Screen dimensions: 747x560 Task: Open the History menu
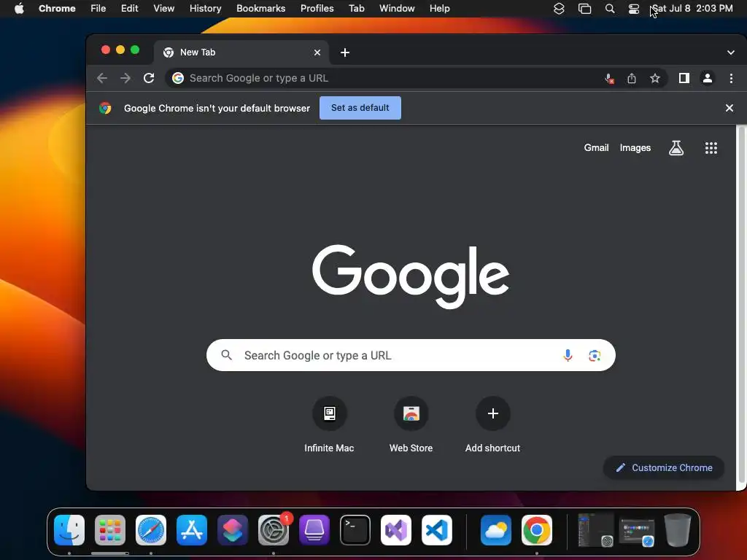pyautogui.click(x=205, y=9)
